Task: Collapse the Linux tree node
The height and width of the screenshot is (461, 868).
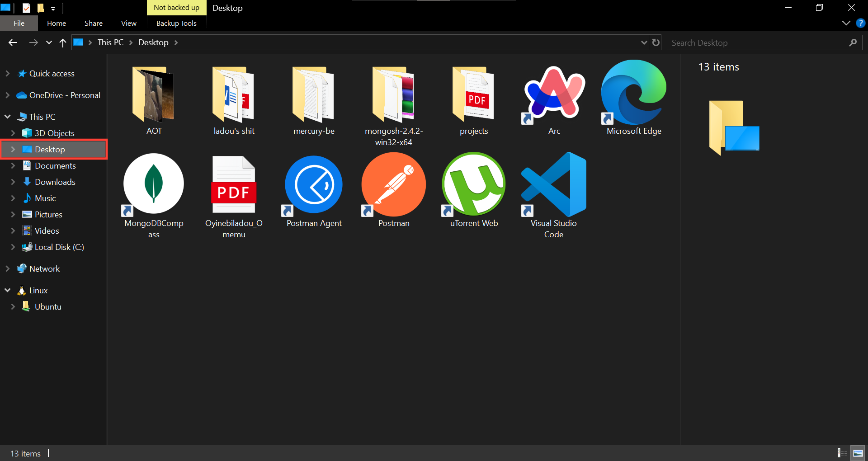Action: (7, 290)
